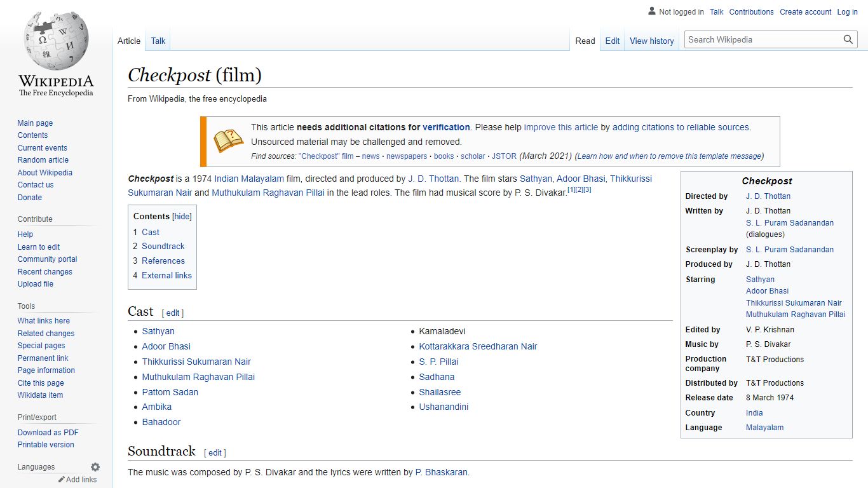Open Learn to edit link
This screenshot has width=868, height=488.
39,247
